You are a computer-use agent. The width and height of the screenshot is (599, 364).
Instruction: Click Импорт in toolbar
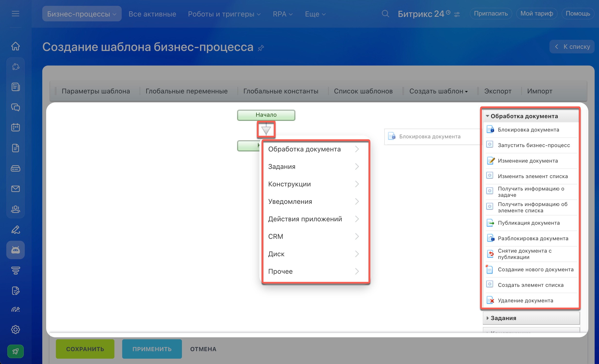(x=540, y=91)
